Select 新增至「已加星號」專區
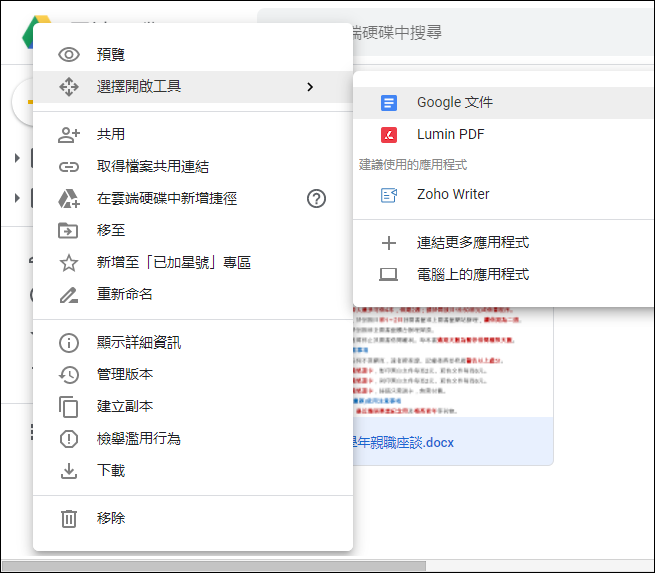655x573 pixels. click(x=193, y=263)
